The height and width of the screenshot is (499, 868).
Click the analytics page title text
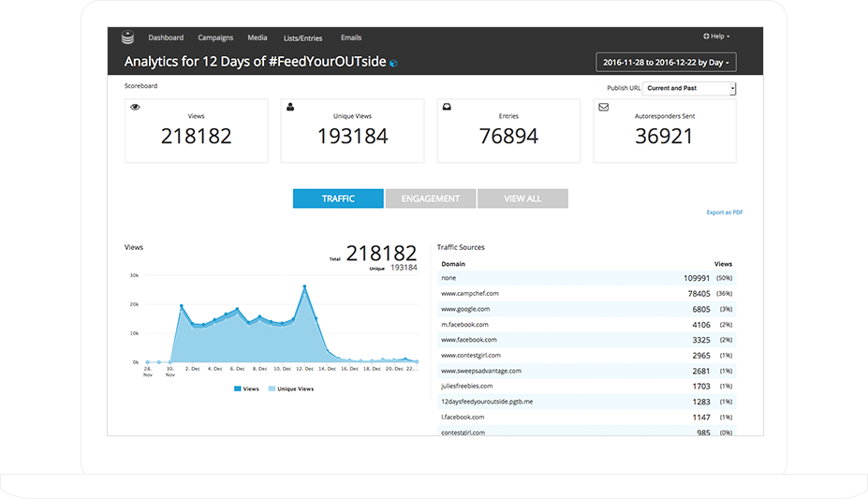(x=255, y=62)
